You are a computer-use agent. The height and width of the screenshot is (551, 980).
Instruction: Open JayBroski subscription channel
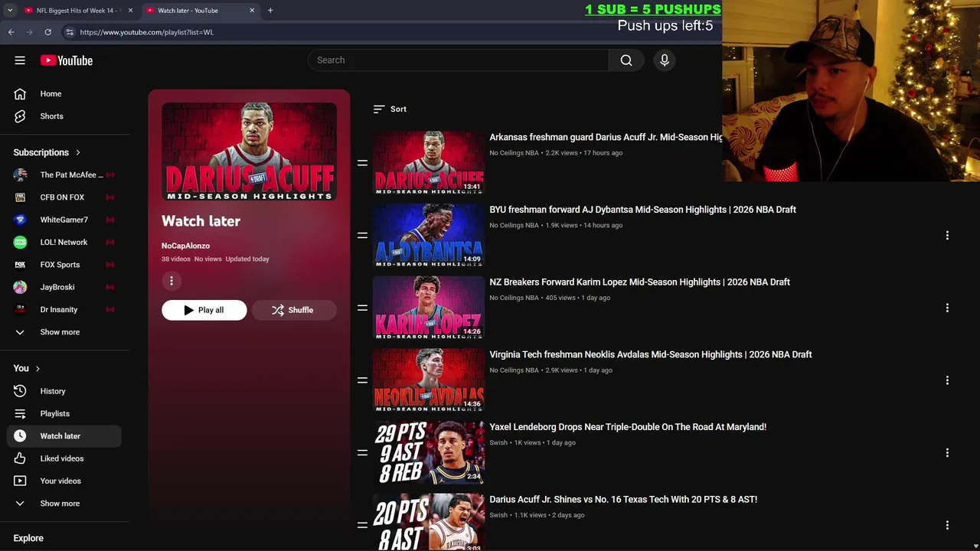click(64, 287)
